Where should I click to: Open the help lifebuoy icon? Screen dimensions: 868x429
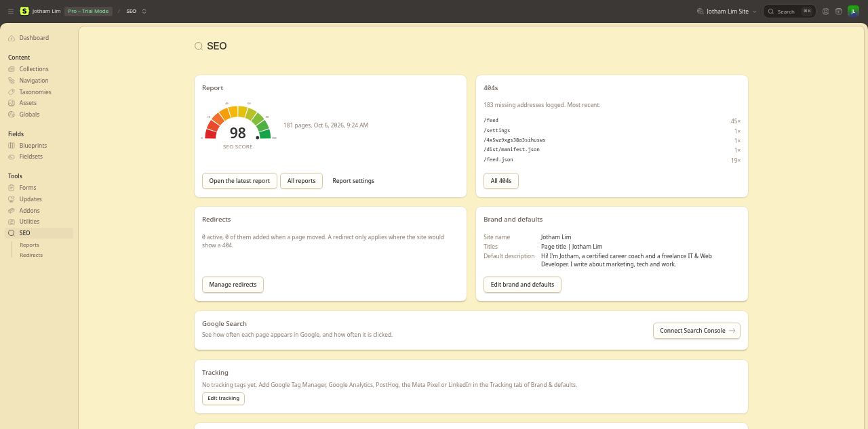tap(826, 12)
